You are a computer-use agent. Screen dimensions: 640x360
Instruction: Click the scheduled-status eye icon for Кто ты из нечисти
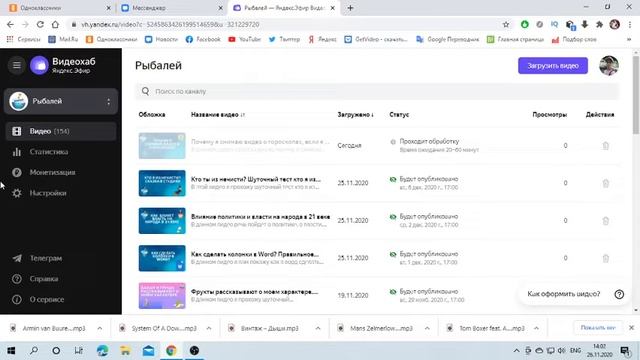click(x=393, y=179)
